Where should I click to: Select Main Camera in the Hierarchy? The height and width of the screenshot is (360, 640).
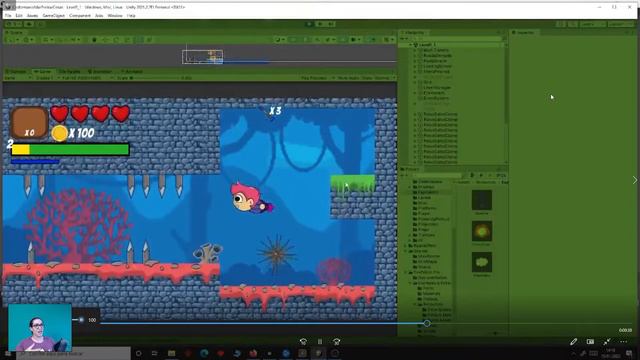pos(435,50)
